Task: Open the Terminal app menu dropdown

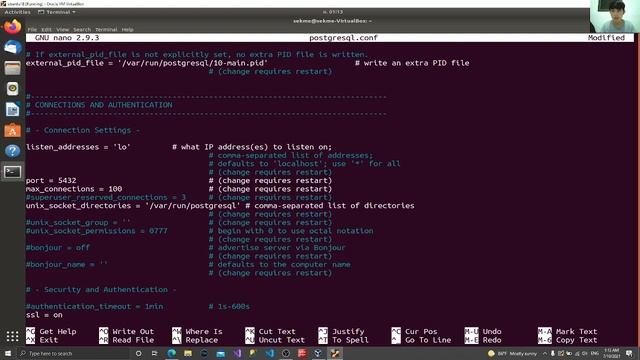Action: [x=57, y=12]
